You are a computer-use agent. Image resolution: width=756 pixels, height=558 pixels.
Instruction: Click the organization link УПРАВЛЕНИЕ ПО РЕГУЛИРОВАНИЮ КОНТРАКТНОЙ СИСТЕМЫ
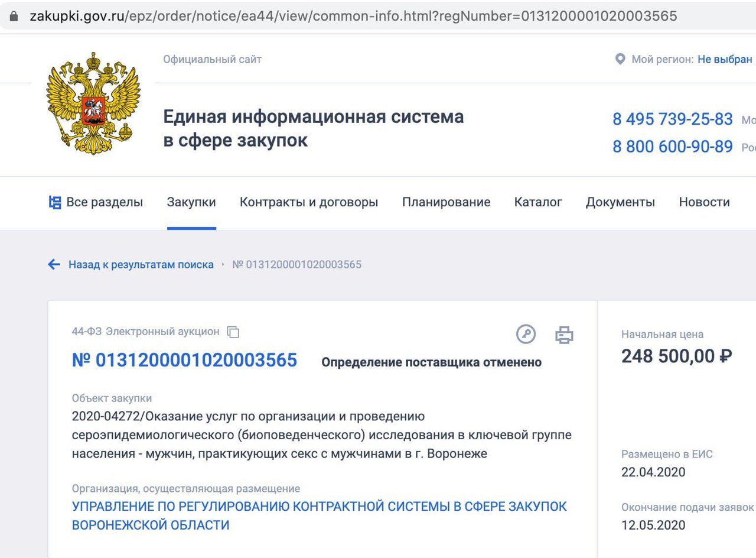(320, 515)
